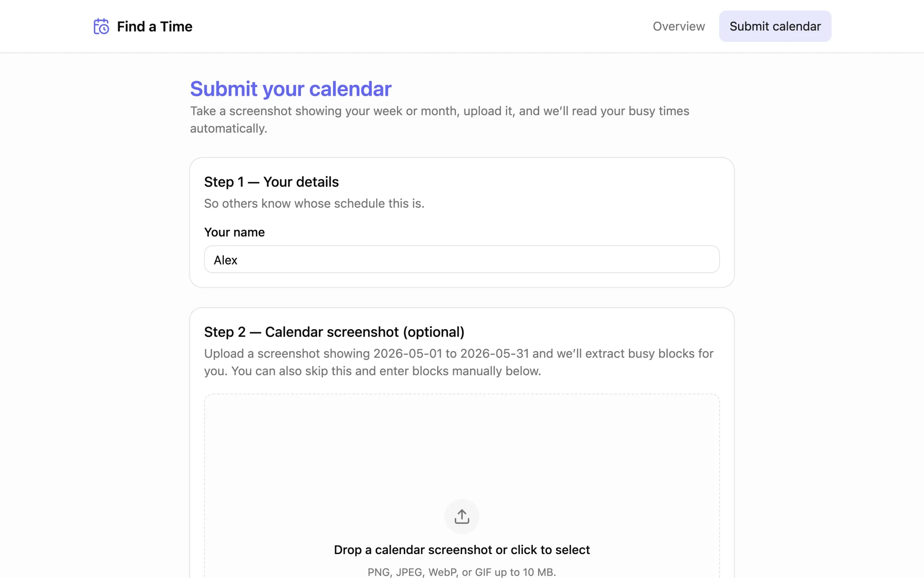
Task: Click the Find a Time brand name
Action: pos(155,26)
